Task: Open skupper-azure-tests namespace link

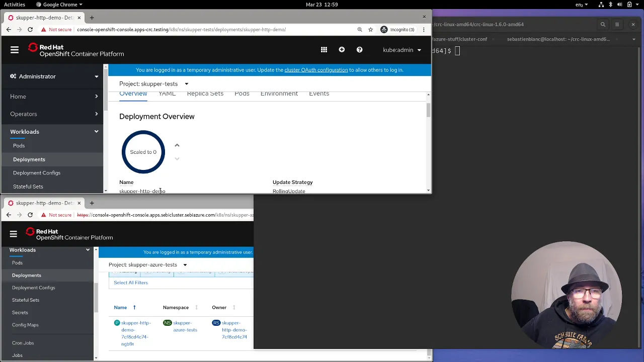Action: pyautogui.click(x=185, y=326)
